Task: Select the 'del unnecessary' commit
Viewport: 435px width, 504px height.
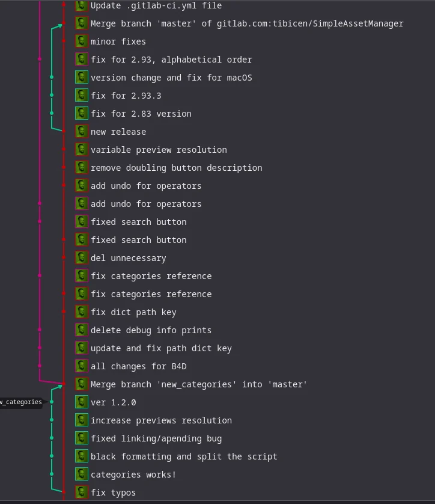Action: point(129,258)
